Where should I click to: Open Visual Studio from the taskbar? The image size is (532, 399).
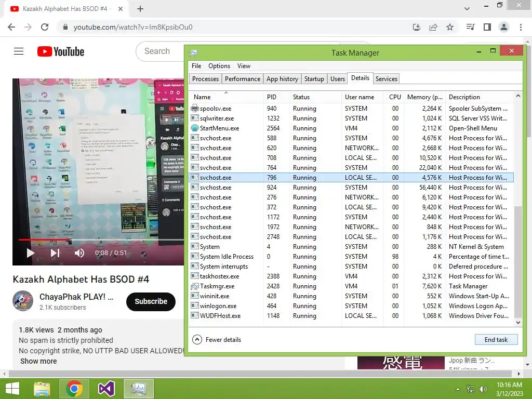pyautogui.click(x=106, y=389)
